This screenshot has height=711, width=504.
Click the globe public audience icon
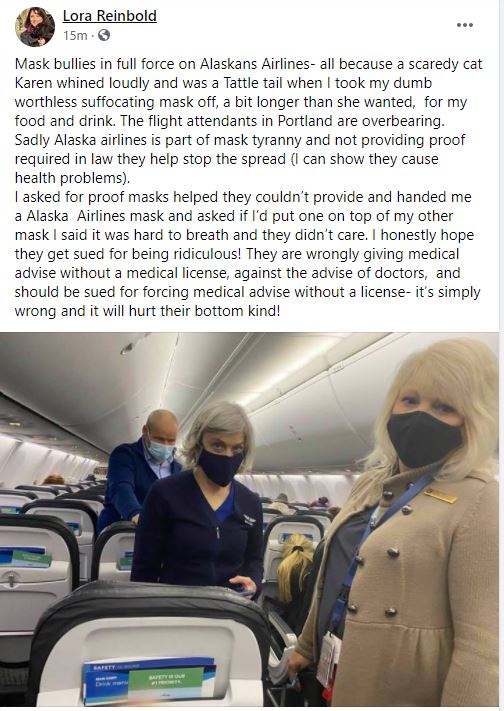[104, 35]
